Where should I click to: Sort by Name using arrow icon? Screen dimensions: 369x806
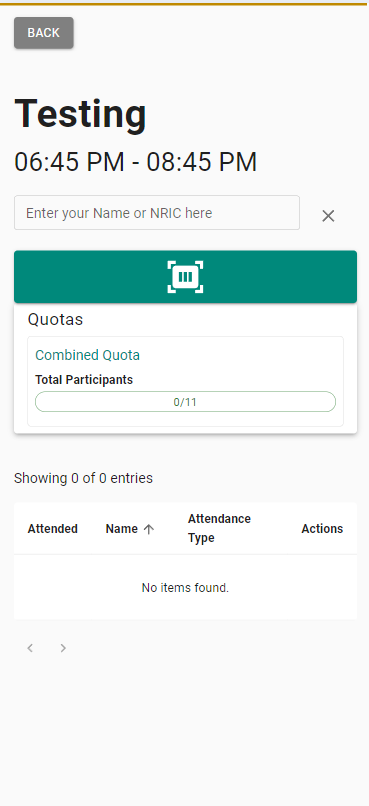click(x=149, y=529)
